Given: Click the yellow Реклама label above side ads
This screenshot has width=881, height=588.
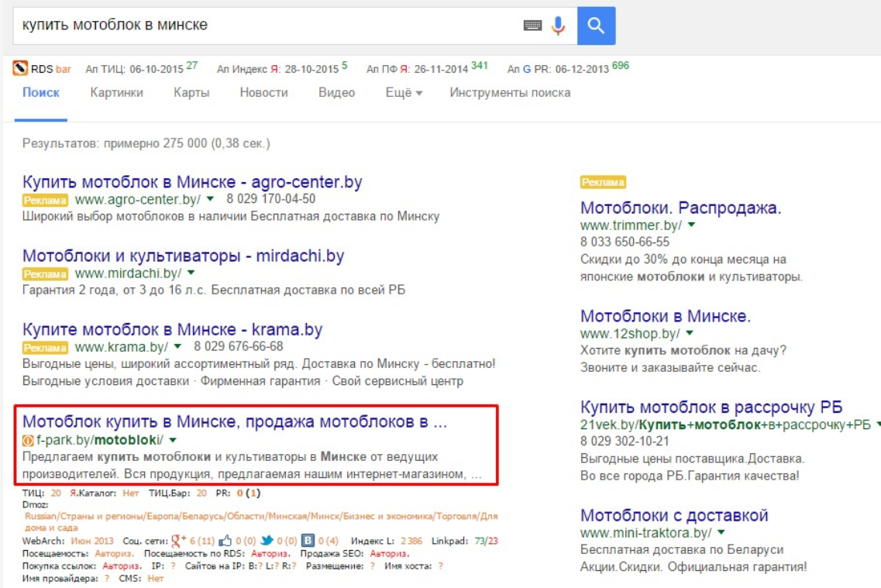Looking at the screenshot, I should (x=603, y=183).
